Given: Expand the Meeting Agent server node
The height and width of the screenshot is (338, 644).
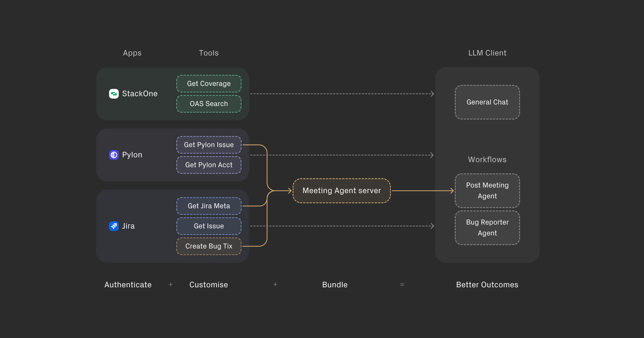Looking at the screenshot, I should 341,190.
